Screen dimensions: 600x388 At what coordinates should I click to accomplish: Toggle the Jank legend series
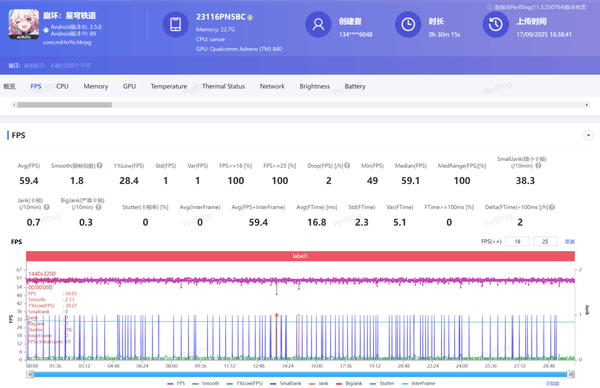pyautogui.click(x=318, y=383)
